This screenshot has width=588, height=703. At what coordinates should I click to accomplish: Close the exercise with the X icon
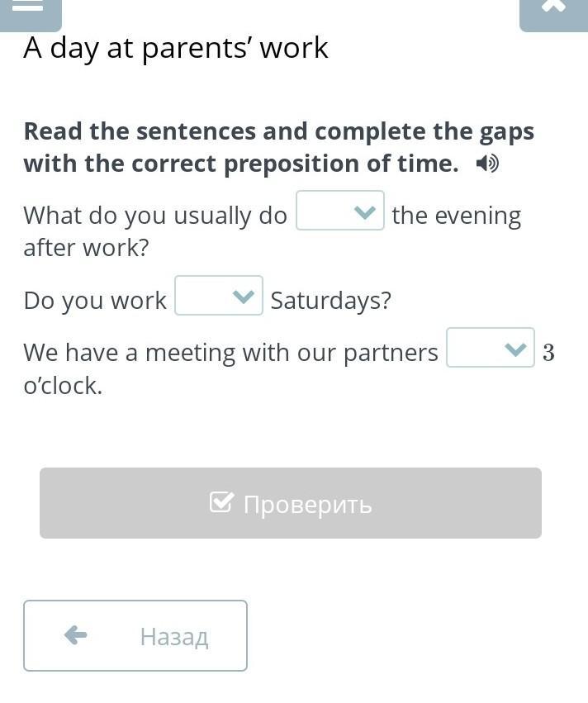pos(553,8)
